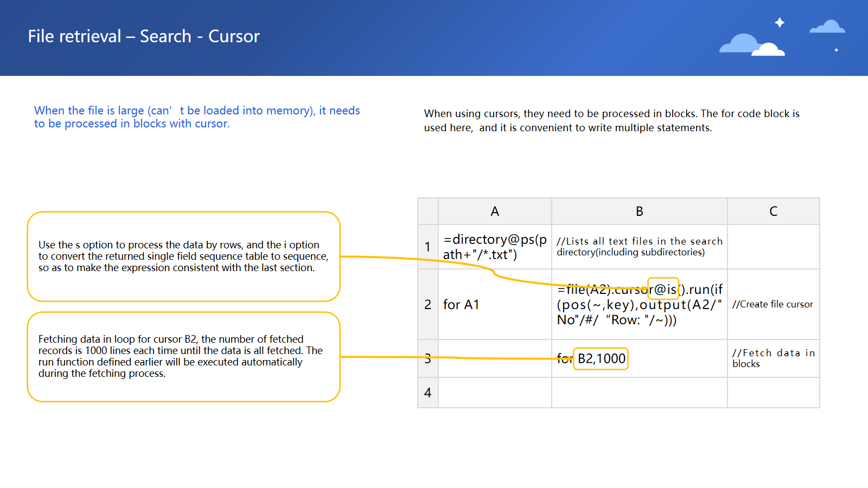Click the cell containing "for A1"
Viewport: 868px width, 488px height.
[494, 304]
